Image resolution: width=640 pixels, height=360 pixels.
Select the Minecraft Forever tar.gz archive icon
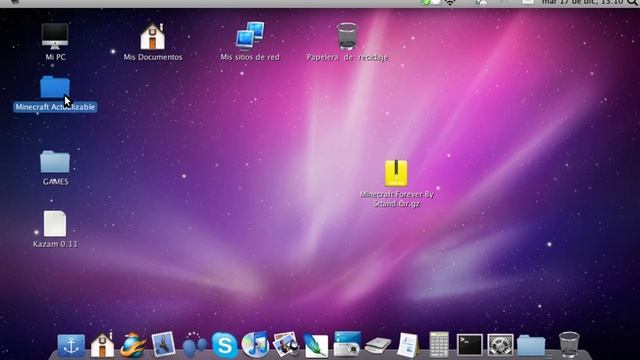pos(396,173)
